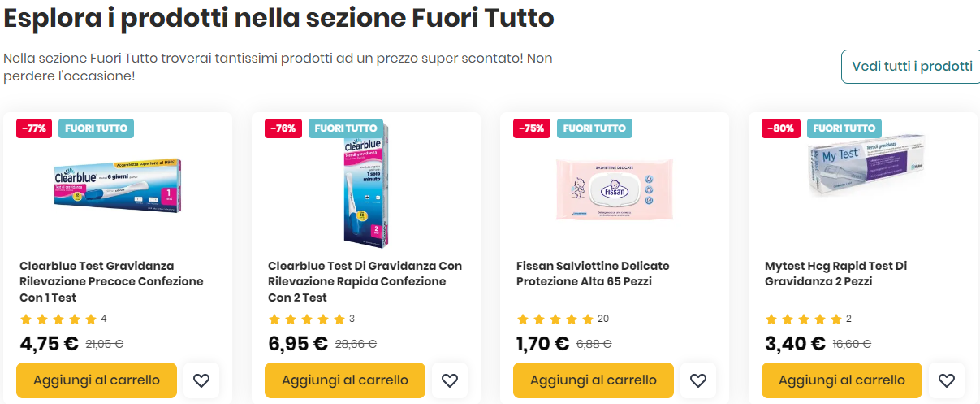Click the -75% badge on Fissan product

pos(533,128)
